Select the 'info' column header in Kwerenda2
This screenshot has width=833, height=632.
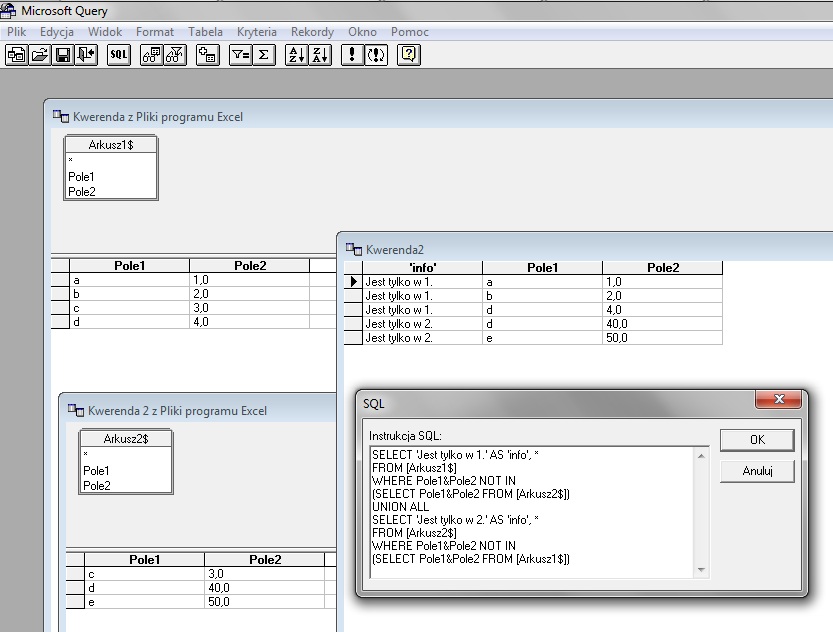click(x=422, y=268)
